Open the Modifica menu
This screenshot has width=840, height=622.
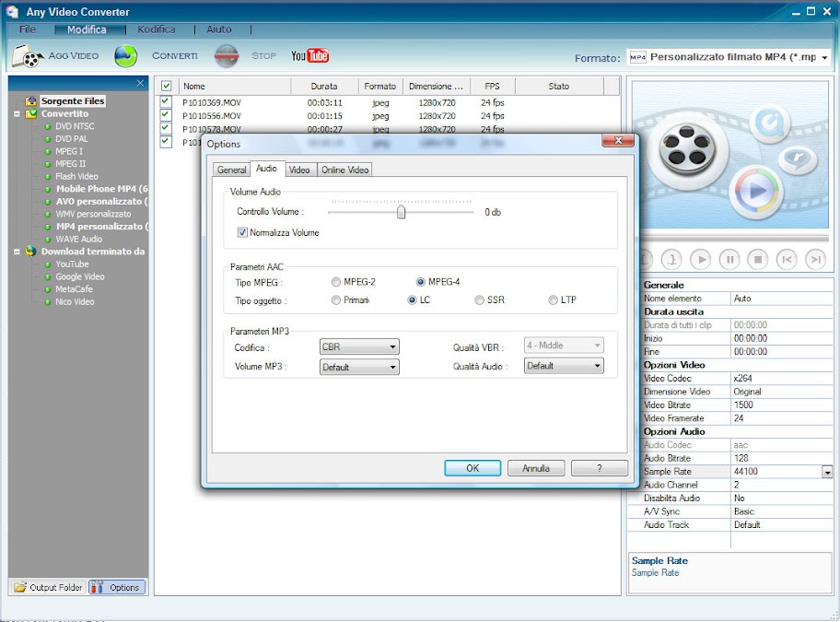pos(87,29)
